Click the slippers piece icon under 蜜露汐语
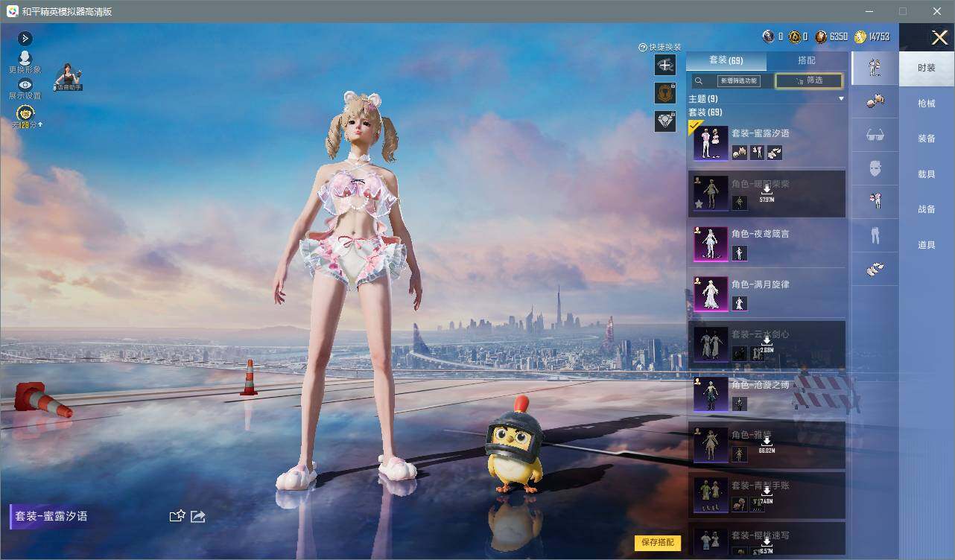 click(775, 153)
